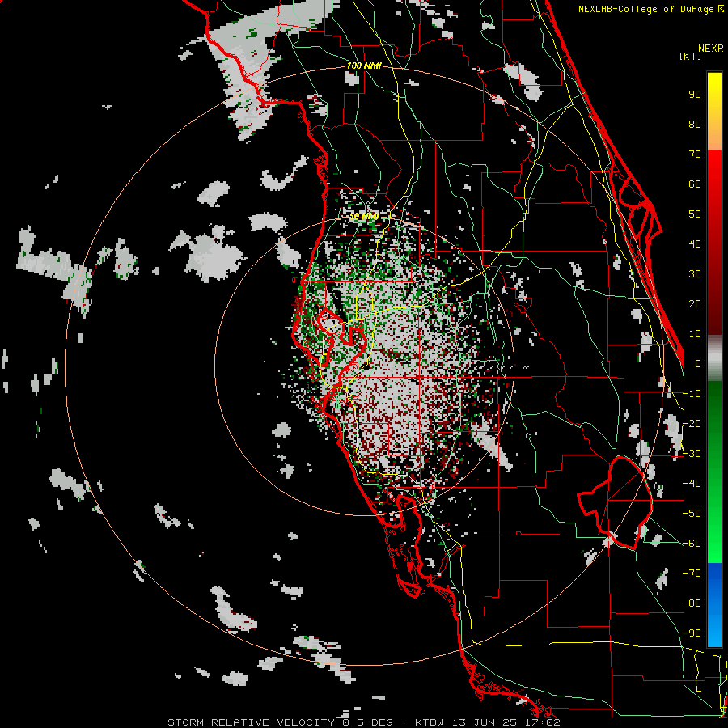Image resolution: width=728 pixels, height=728 pixels.
Task: Click the positive 20 scale label
Action: tap(695, 304)
